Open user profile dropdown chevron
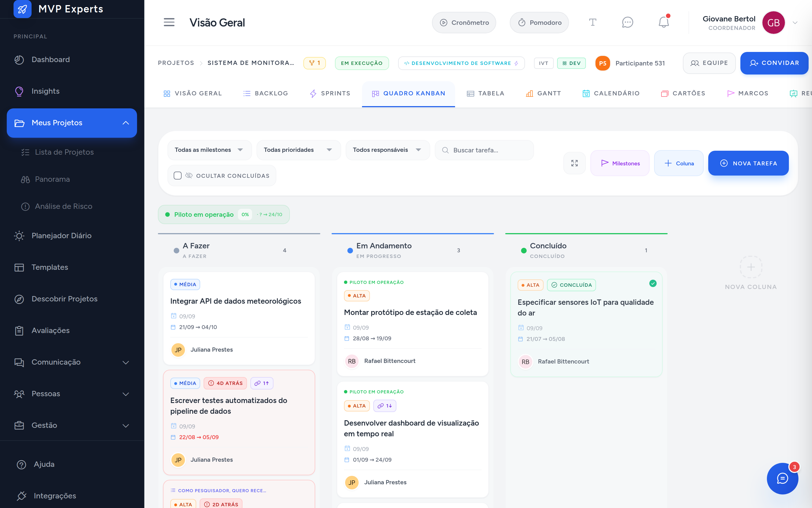Image resolution: width=812 pixels, height=508 pixels. (795, 23)
